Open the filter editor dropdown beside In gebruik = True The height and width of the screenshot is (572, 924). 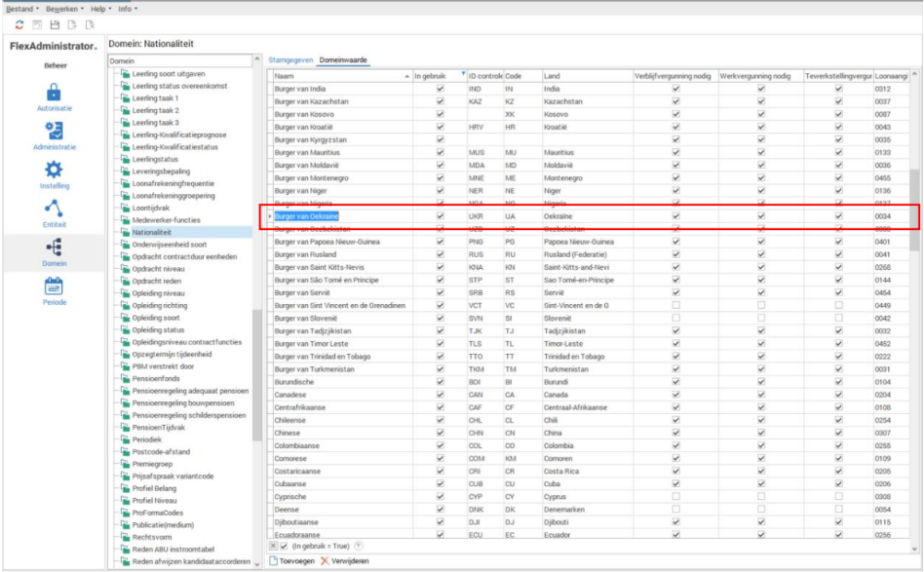360,546
